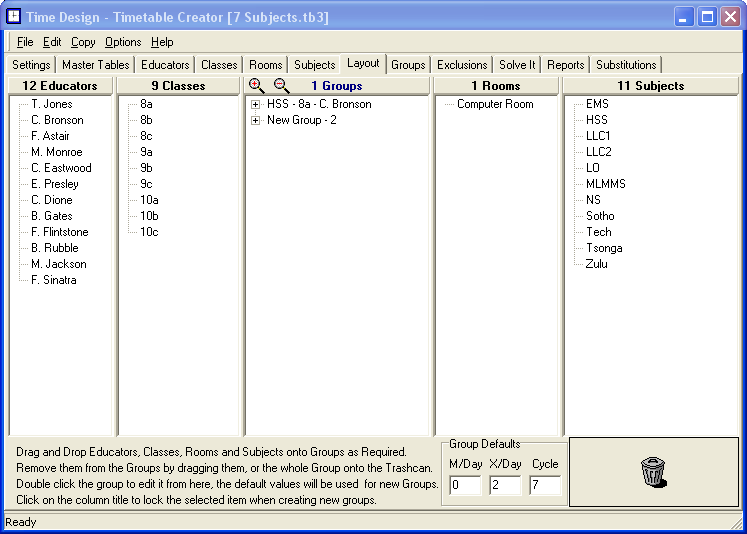Switch to the Master Tables tab
This screenshot has width=747, height=534.
tap(95, 65)
